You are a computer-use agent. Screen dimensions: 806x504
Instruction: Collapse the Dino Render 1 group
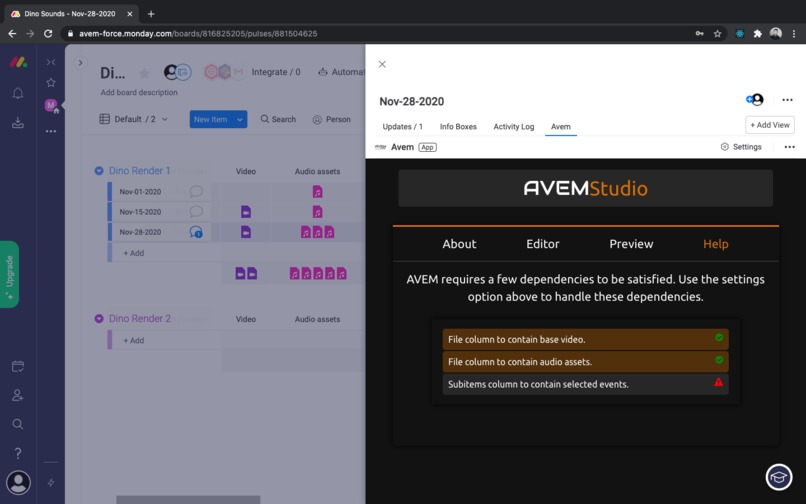[x=99, y=171]
